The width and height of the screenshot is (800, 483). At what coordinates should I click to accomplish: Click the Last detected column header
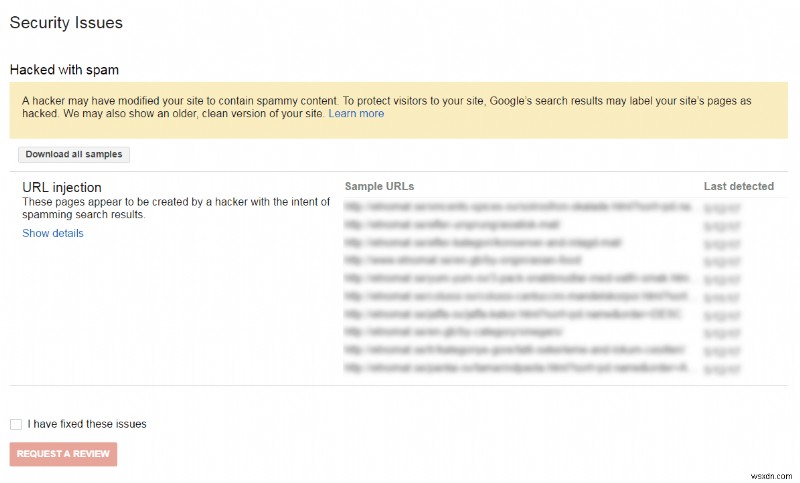[738, 186]
